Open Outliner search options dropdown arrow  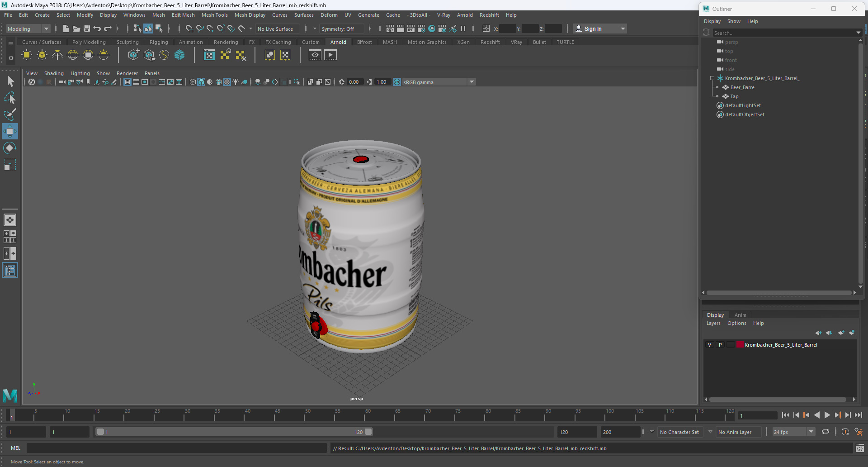point(858,33)
